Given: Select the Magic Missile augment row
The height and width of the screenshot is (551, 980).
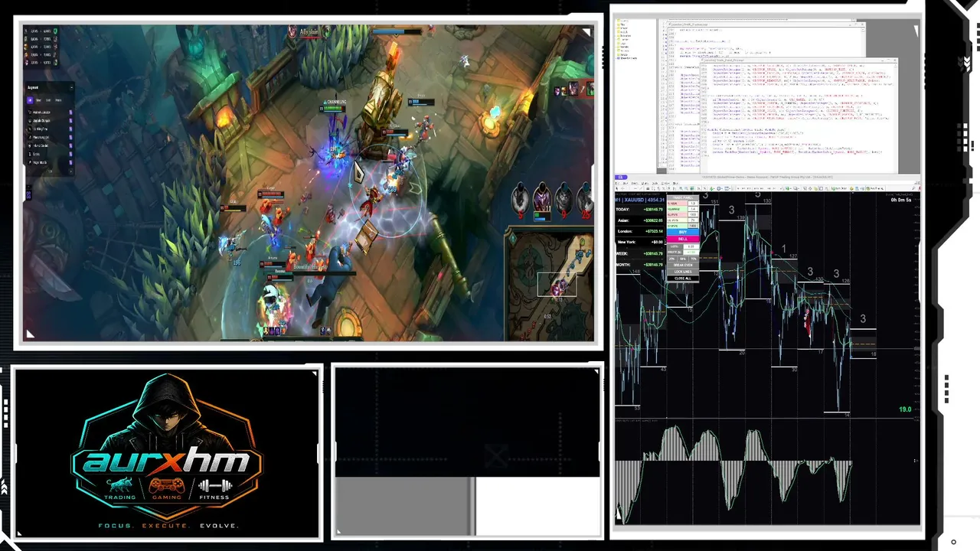Looking at the screenshot, I should click(50, 162).
